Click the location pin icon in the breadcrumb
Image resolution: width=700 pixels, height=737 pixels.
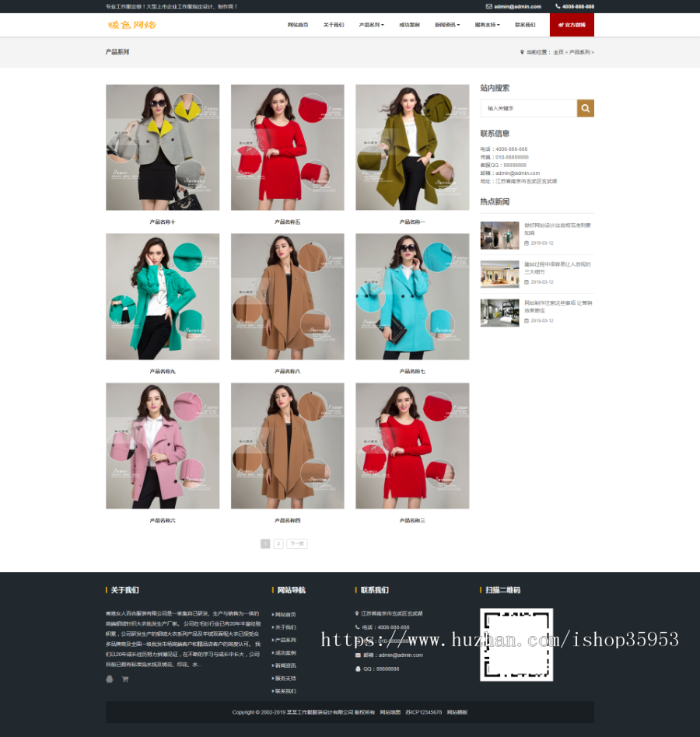point(522,52)
